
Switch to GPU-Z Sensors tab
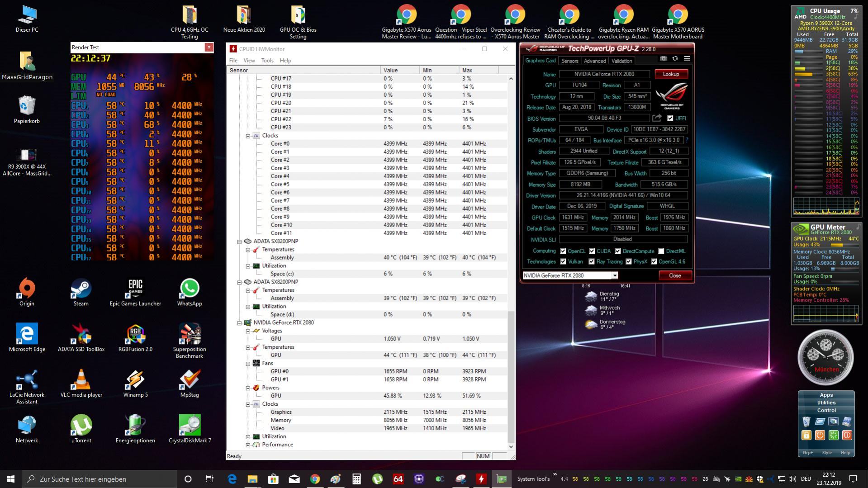(x=569, y=61)
